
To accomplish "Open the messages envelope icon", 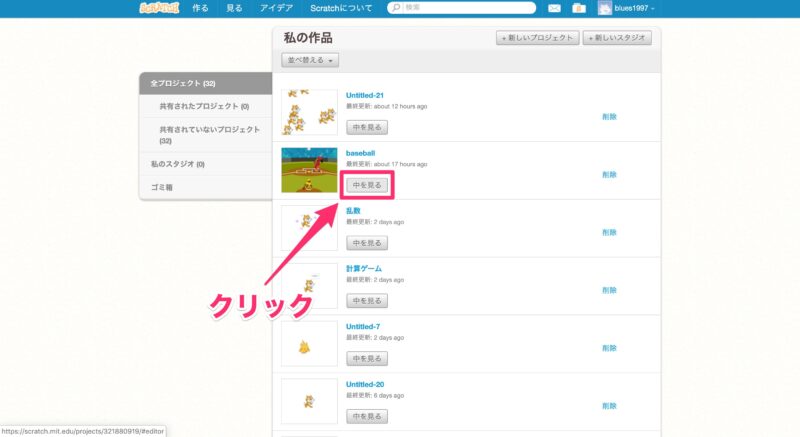I will pos(554,8).
